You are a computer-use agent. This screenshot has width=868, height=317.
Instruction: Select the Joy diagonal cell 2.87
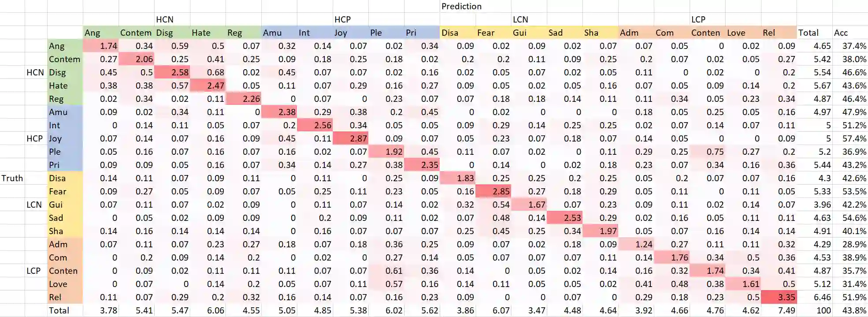[351, 138]
